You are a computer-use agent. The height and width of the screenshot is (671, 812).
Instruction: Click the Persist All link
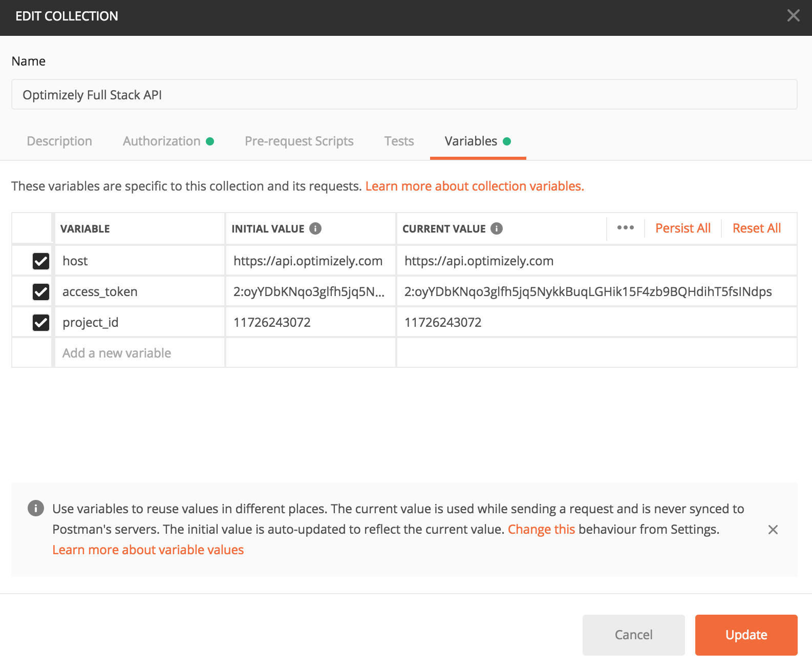click(x=683, y=228)
